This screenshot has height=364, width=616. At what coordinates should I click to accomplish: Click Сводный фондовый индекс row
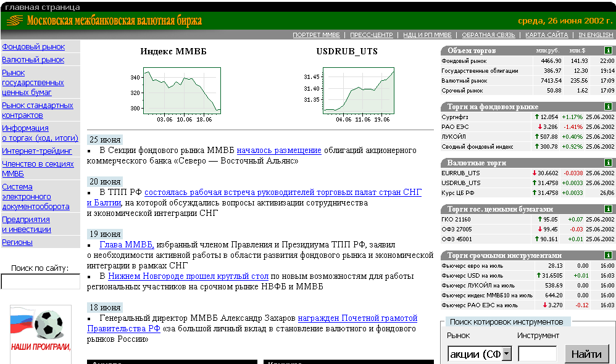pyautogui.click(x=528, y=146)
